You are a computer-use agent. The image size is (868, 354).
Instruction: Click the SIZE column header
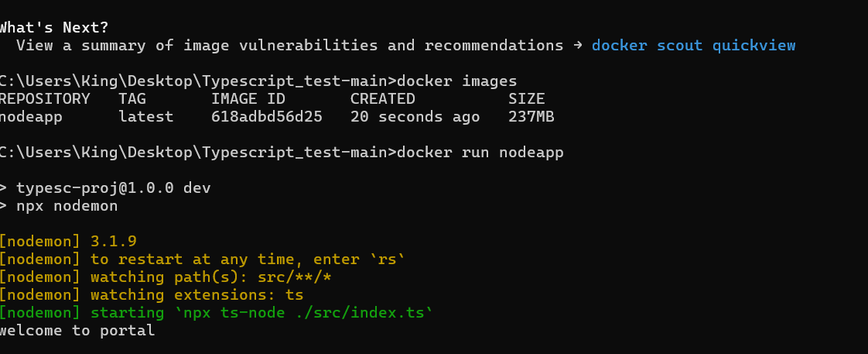pos(526,99)
